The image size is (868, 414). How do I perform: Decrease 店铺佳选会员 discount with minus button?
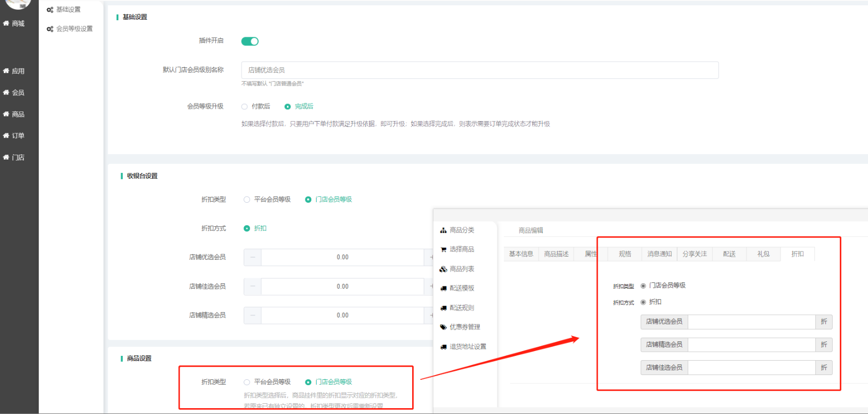pyautogui.click(x=253, y=286)
